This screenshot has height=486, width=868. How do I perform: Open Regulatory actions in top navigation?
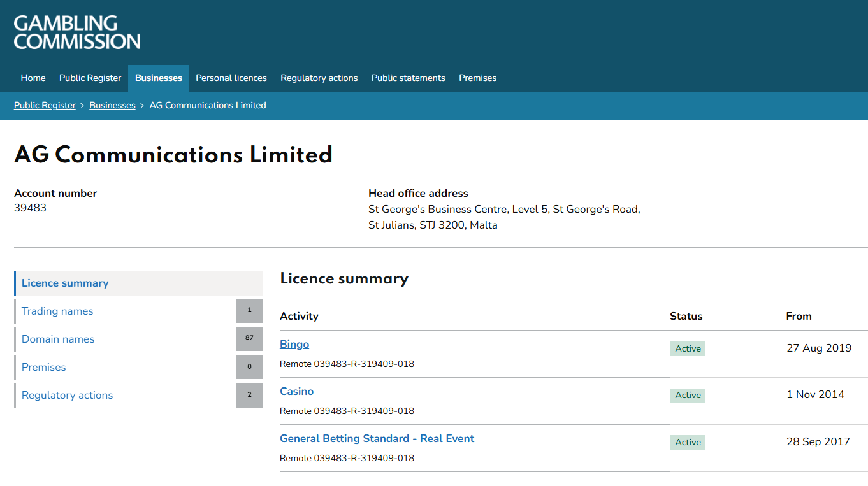coord(319,78)
